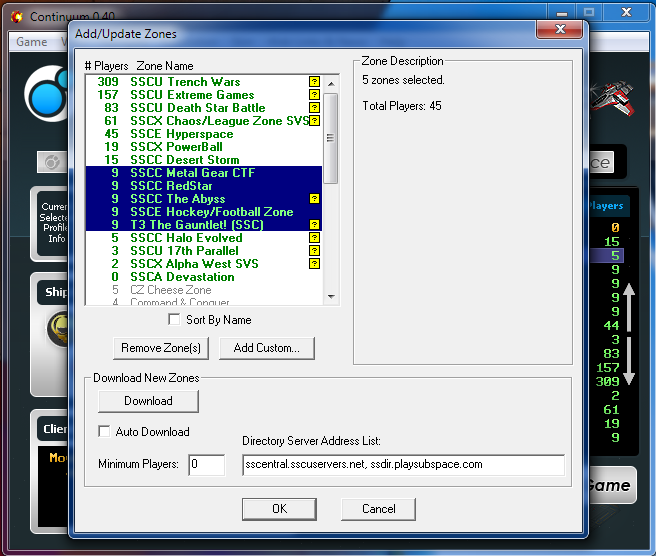This screenshot has width=656, height=556.
Task: Select the SSCC Metal Gear CTF row
Action: (204, 172)
